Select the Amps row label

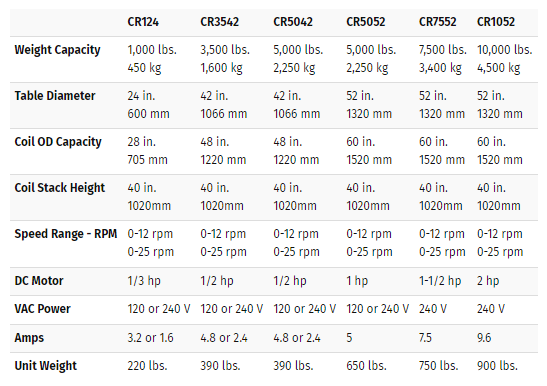pos(29,338)
